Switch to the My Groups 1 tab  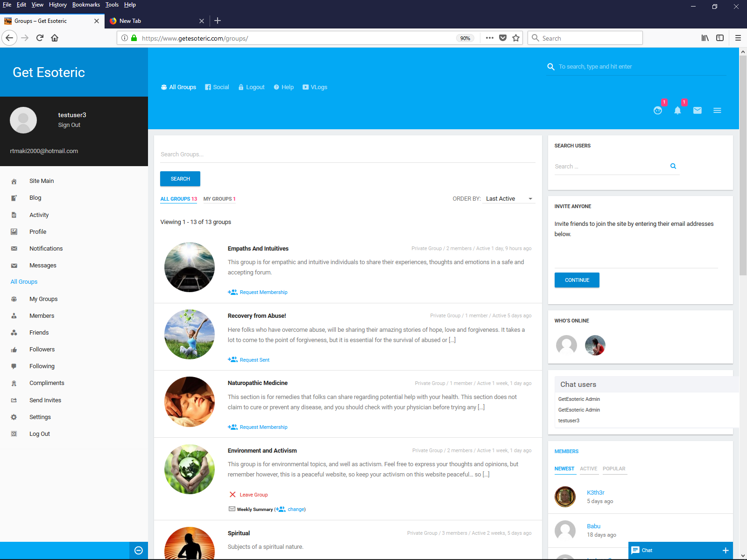tap(219, 199)
